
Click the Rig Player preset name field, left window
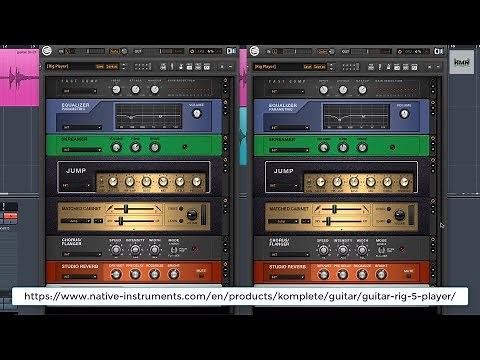pos(70,67)
